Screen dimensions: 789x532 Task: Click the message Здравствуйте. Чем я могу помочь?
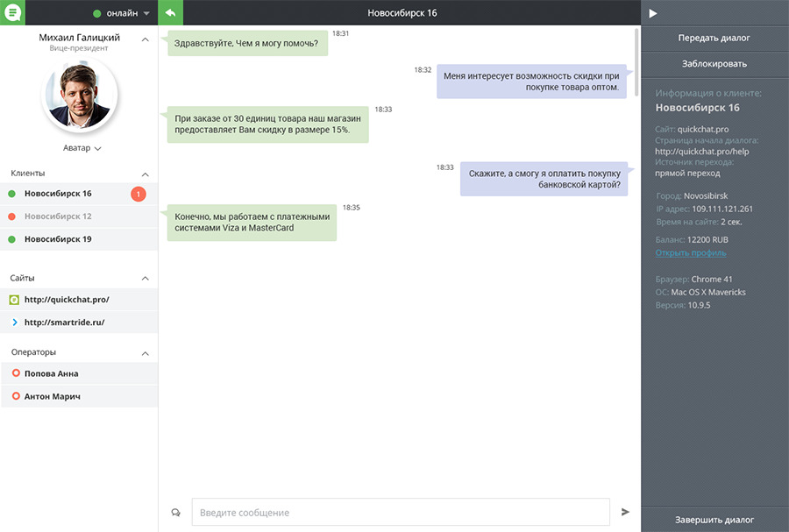tap(247, 43)
